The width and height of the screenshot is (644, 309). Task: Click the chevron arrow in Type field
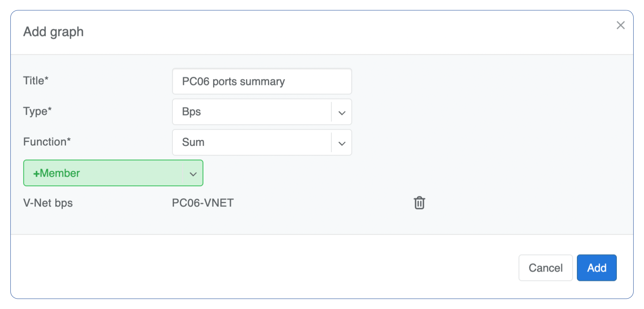pos(342,113)
